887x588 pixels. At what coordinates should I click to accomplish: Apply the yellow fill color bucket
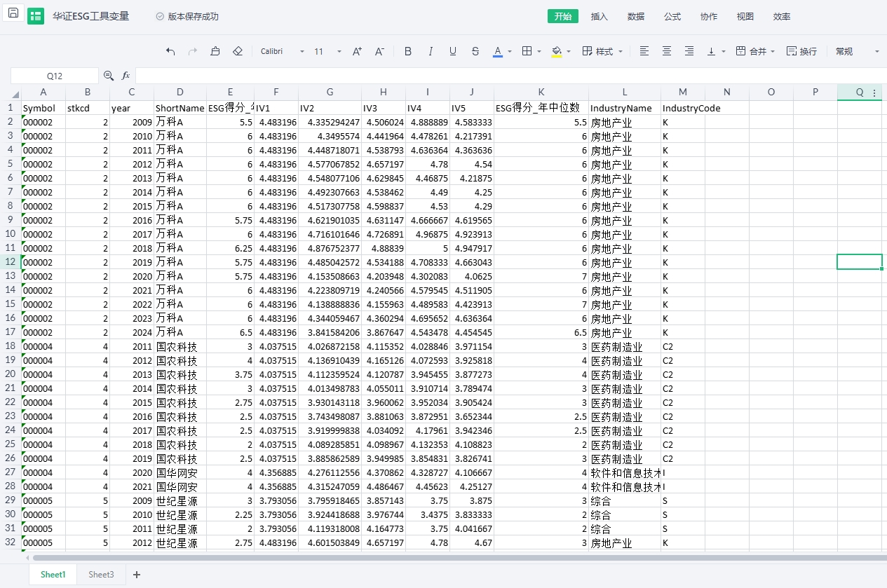[x=557, y=51]
